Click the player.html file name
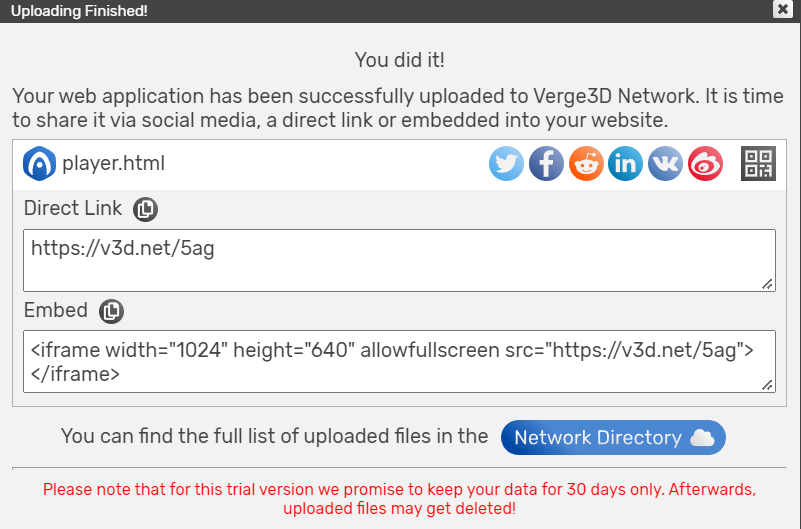This screenshot has height=529, width=801. pyautogui.click(x=113, y=163)
